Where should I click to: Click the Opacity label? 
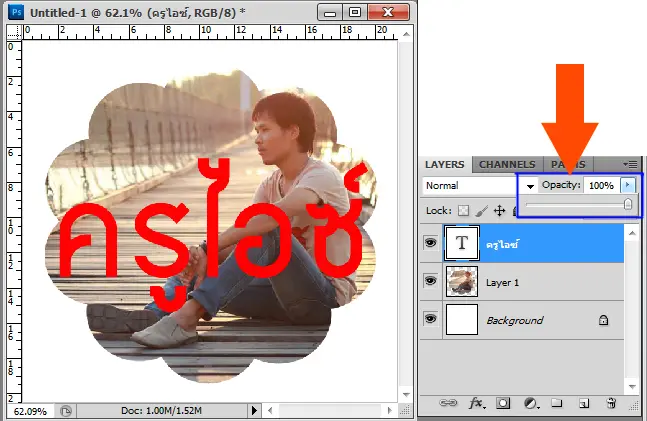561,185
